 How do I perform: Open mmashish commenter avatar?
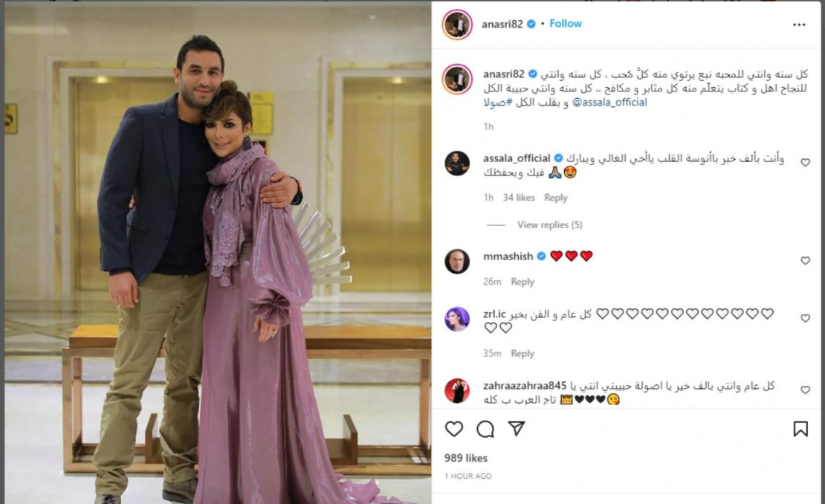[456, 261]
